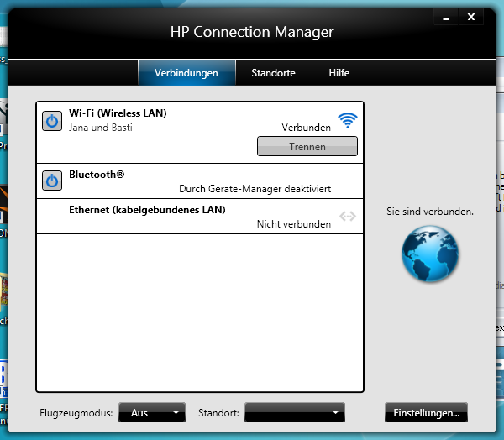Screen dimensions: 504x440
Task: Select the Wi-Fi (Wireless LAN) row title
Action: click(118, 113)
